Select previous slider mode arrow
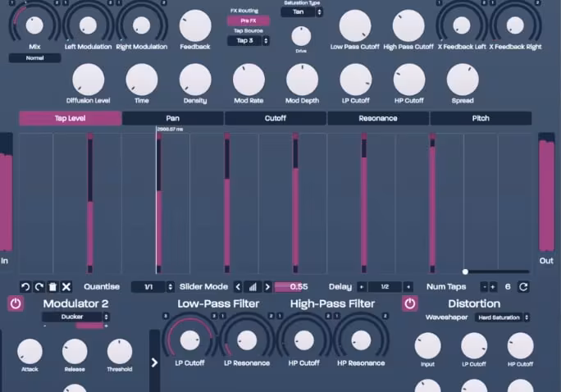561x392 pixels. (238, 287)
